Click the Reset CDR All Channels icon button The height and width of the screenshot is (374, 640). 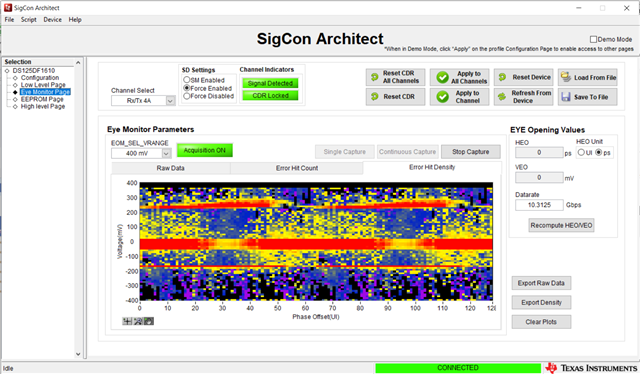coord(396,77)
